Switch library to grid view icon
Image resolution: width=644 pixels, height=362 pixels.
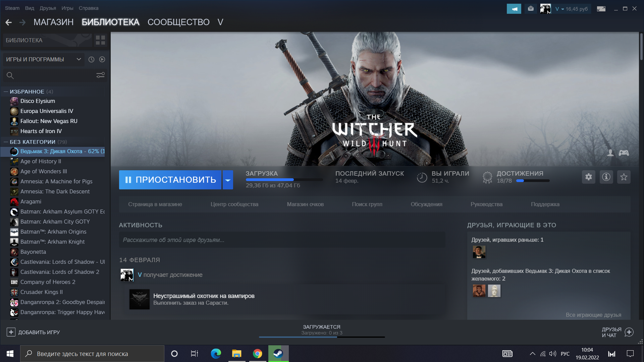pyautogui.click(x=100, y=40)
